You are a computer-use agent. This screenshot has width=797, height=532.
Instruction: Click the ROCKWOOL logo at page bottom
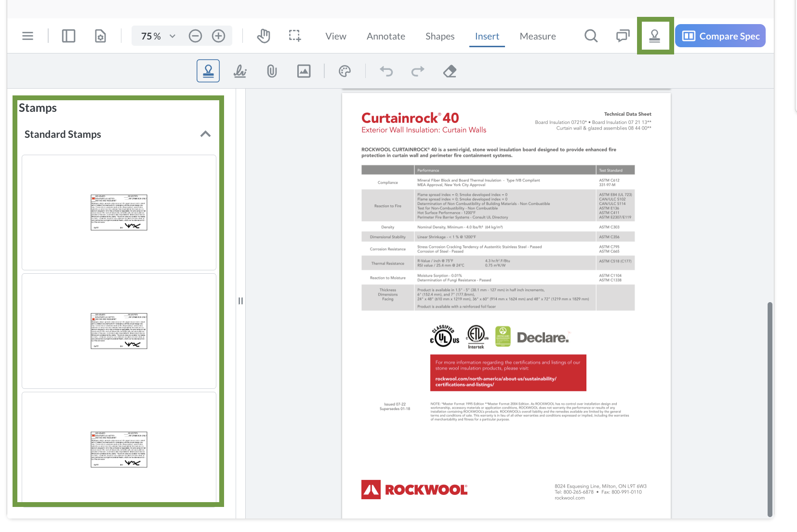click(414, 490)
